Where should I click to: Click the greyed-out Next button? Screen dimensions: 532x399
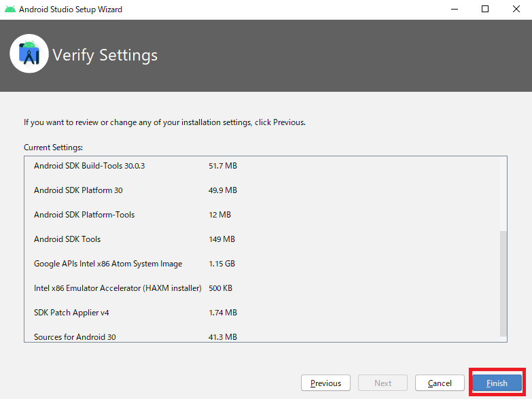click(383, 383)
